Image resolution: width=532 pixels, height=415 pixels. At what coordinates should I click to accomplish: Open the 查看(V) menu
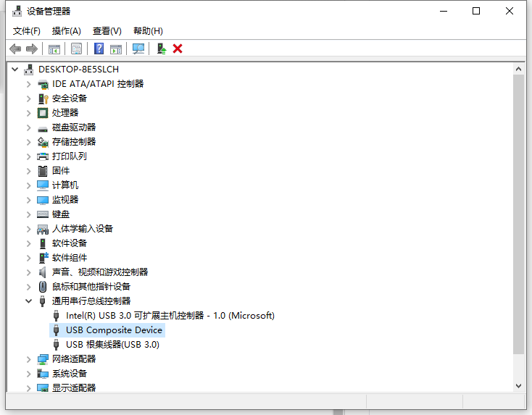[107, 31]
